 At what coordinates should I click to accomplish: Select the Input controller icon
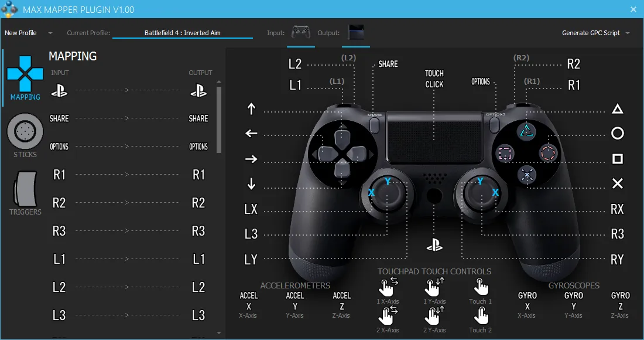point(301,32)
